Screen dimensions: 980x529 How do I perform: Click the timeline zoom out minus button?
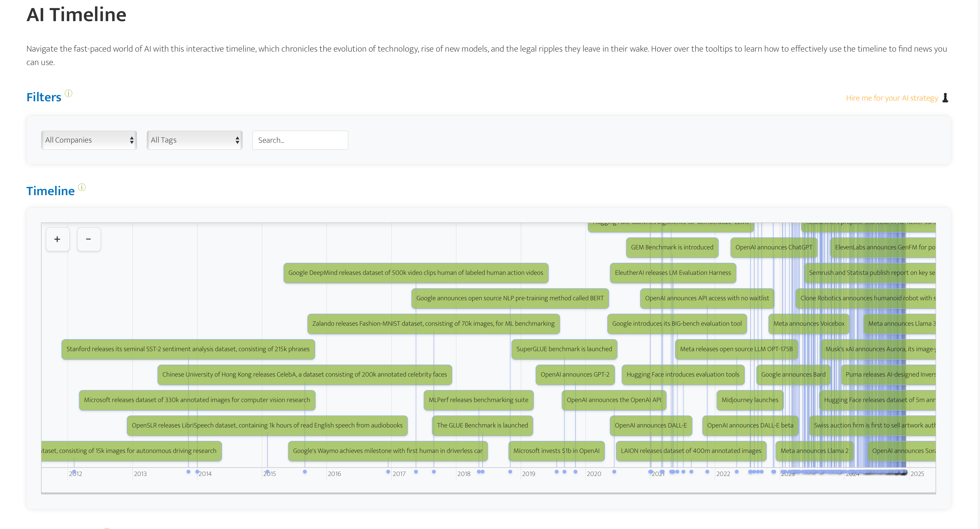(x=89, y=239)
